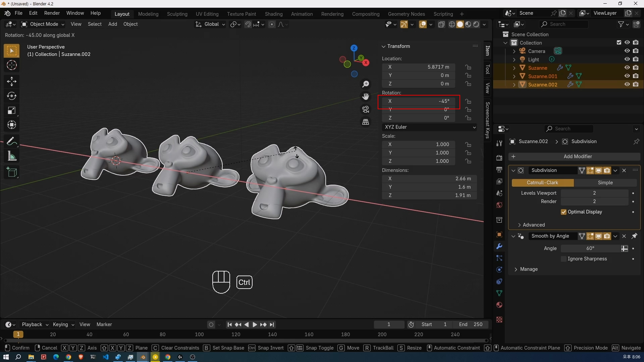Expand the Camera outliner item
Image resolution: width=644 pixels, height=362 pixels.
[514, 51]
